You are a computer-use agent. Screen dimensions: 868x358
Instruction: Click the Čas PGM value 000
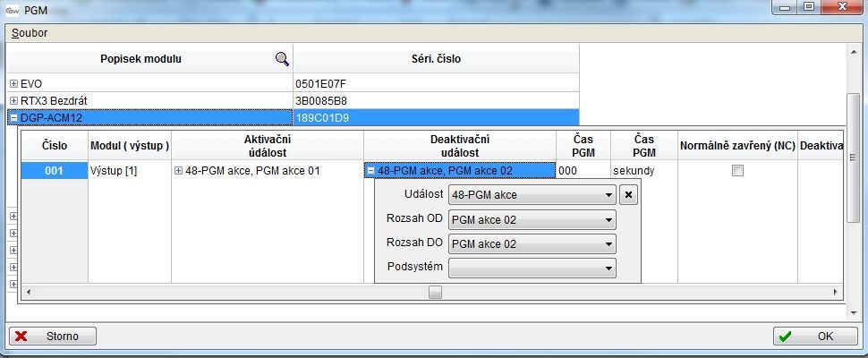click(567, 171)
